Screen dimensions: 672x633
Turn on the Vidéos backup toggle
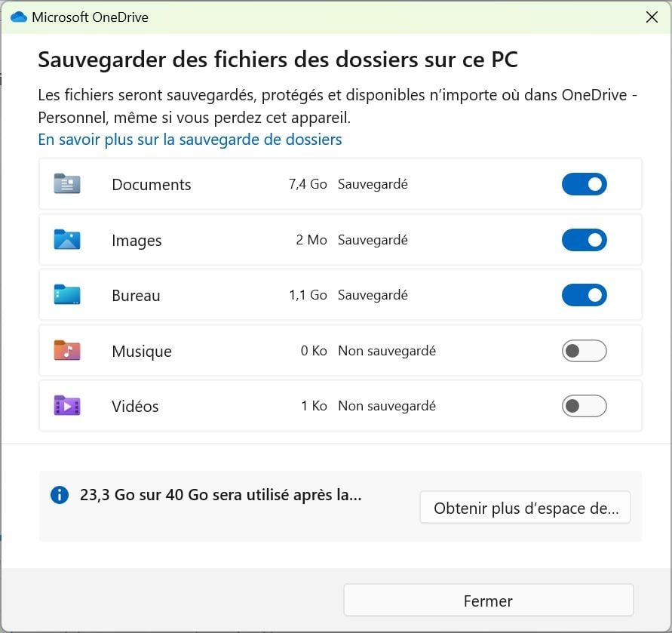[585, 406]
